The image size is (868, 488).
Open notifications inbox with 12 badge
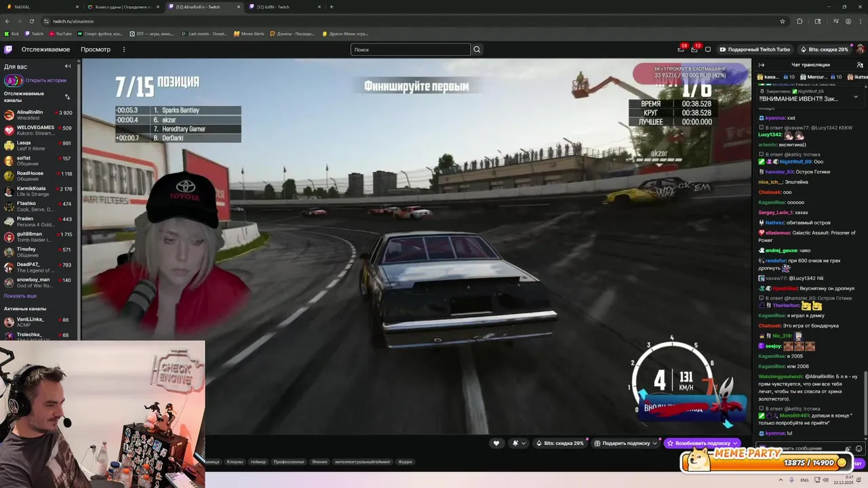(x=694, y=49)
